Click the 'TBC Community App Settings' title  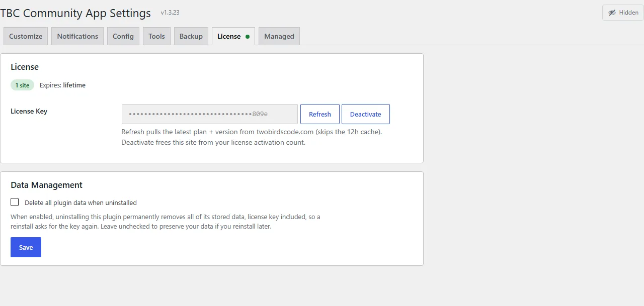pyautogui.click(x=75, y=13)
